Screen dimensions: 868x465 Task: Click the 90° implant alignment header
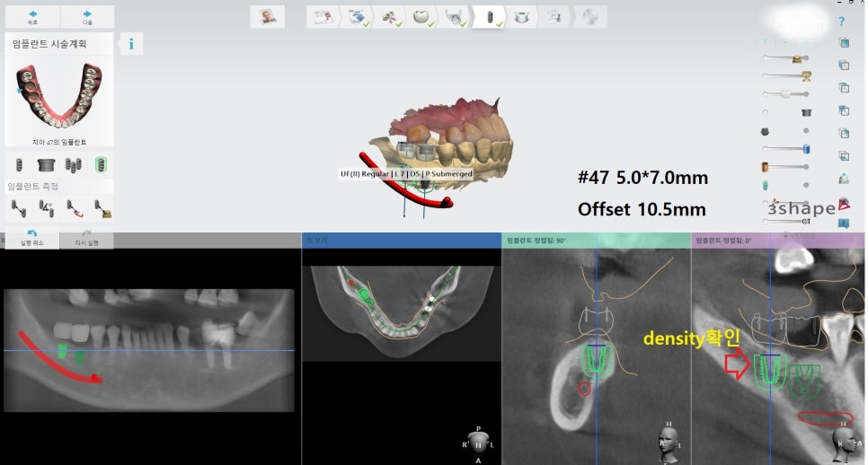(597, 241)
